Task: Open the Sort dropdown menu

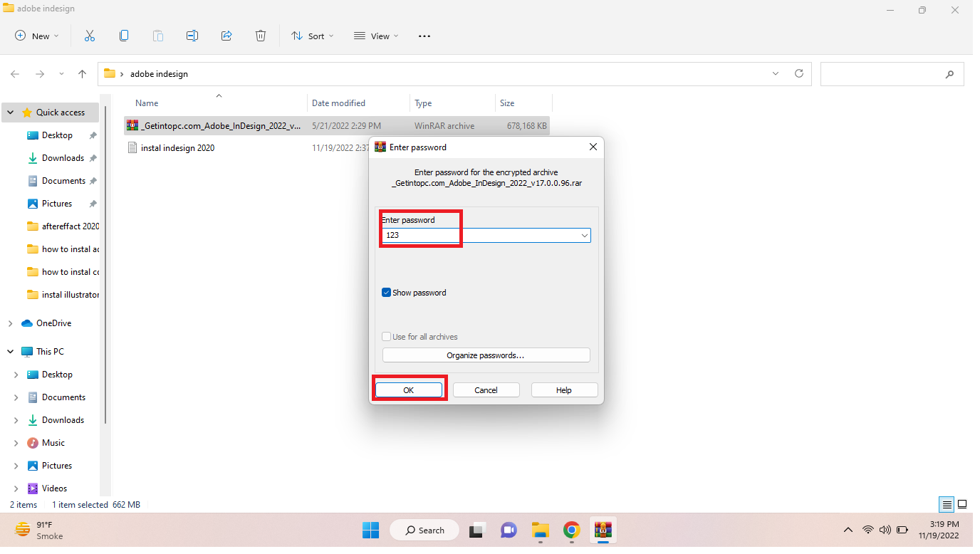Action: (x=313, y=36)
